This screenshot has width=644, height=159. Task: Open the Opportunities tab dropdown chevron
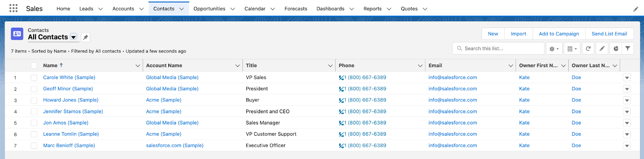(x=233, y=9)
